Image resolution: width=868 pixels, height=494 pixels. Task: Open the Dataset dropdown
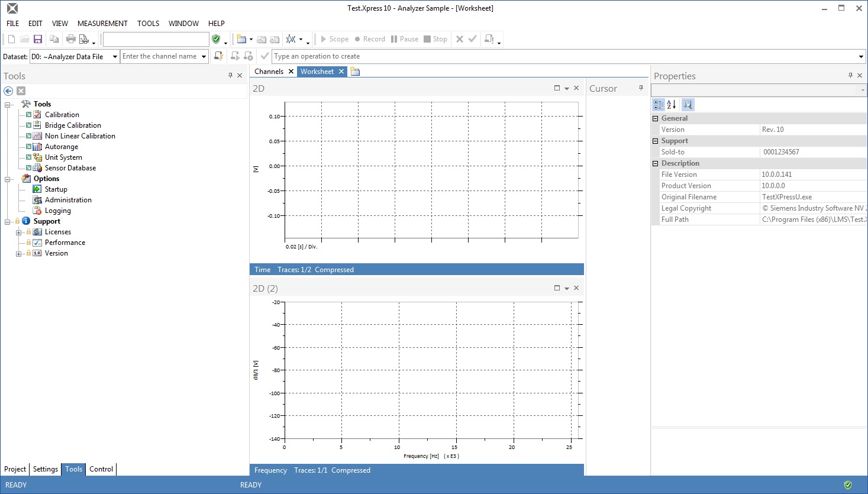point(115,57)
